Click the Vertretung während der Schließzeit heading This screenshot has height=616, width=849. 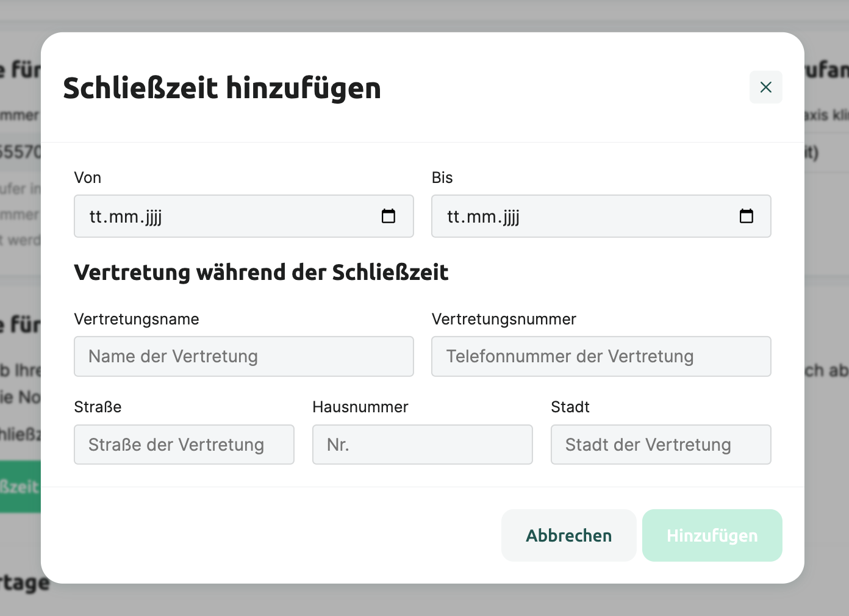(261, 272)
